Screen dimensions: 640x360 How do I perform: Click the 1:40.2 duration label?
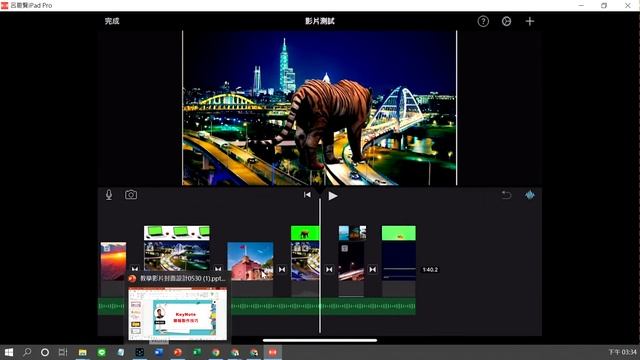(x=430, y=270)
